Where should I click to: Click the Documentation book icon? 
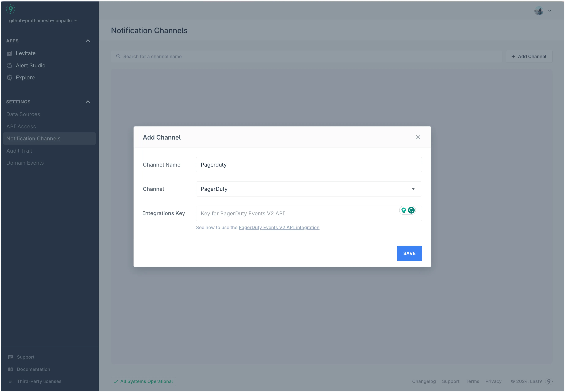[x=10, y=369]
